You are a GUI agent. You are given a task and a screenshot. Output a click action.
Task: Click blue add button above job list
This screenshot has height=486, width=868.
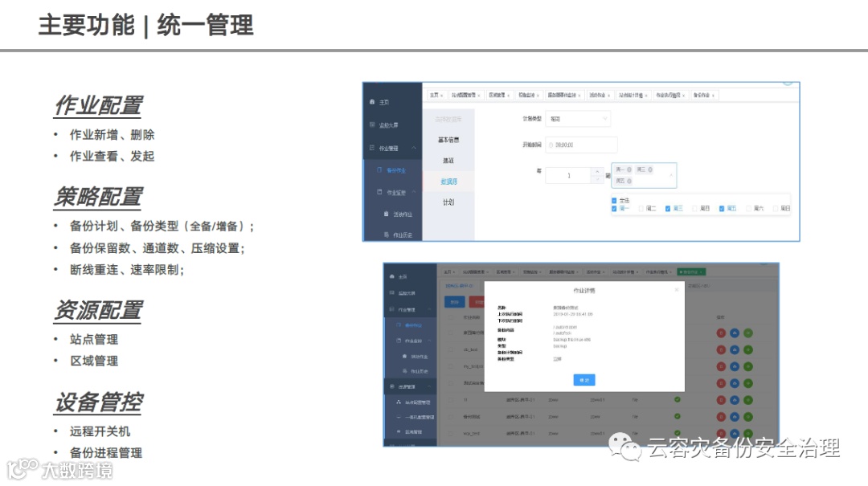coord(455,302)
